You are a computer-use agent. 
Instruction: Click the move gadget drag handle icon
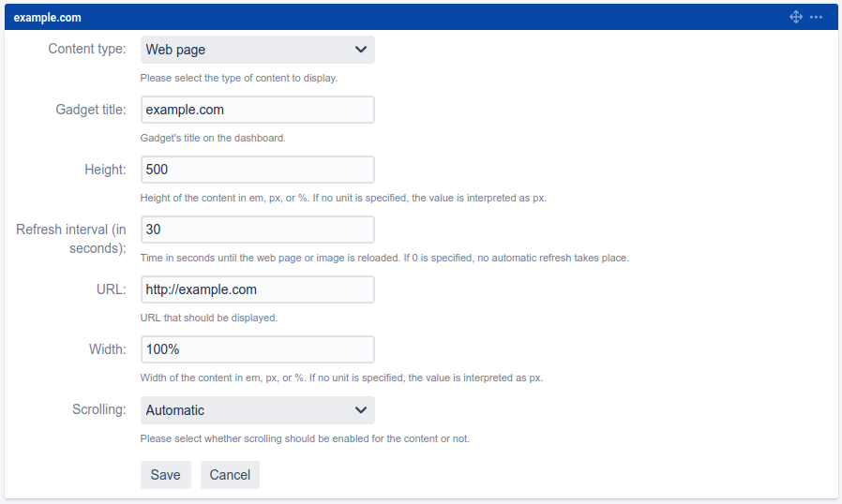click(x=796, y=17)
